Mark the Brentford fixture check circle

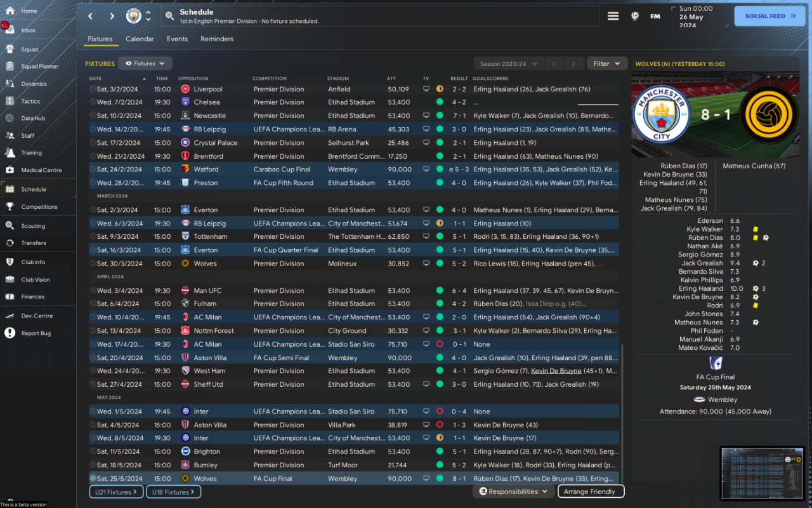[93, 156]
